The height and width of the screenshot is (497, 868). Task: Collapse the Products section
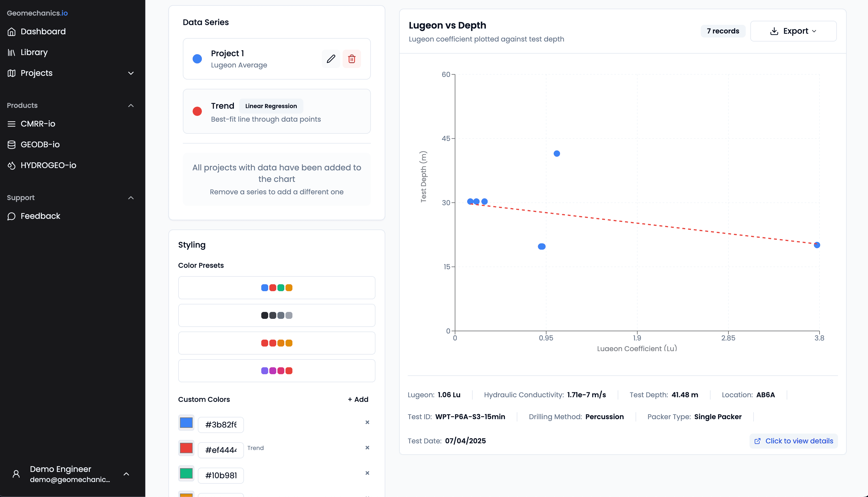point(131,106)
